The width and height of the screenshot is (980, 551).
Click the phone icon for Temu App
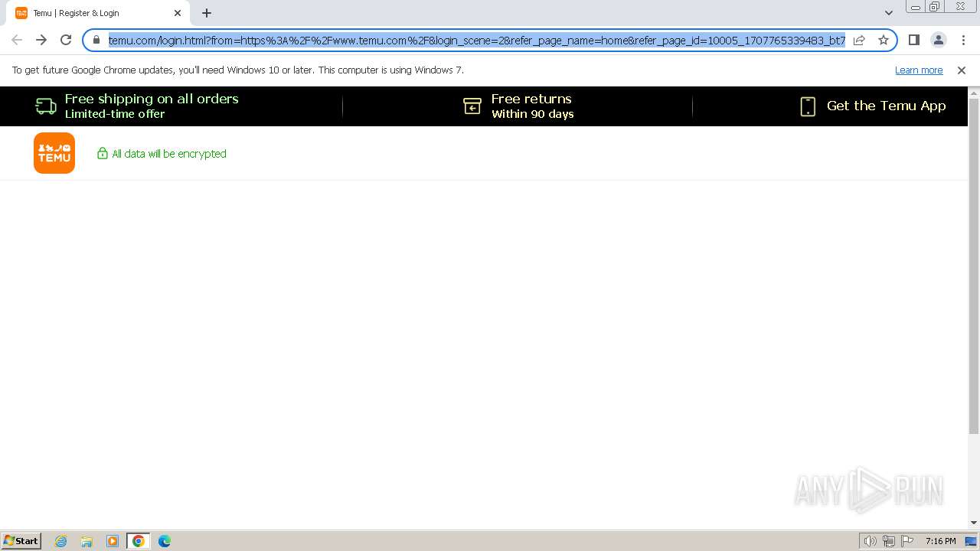point(808,106)
